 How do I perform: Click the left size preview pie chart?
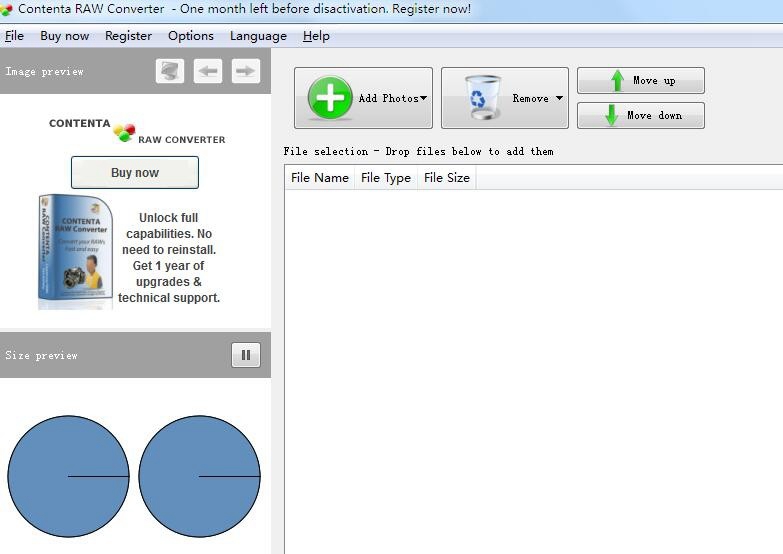click(68, 477)
